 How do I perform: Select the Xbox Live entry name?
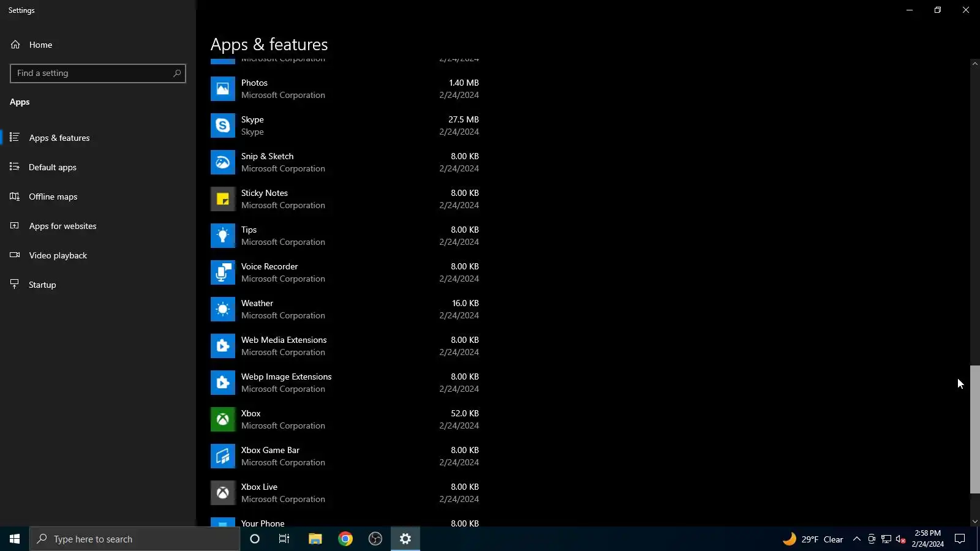[x=259, y=487]
